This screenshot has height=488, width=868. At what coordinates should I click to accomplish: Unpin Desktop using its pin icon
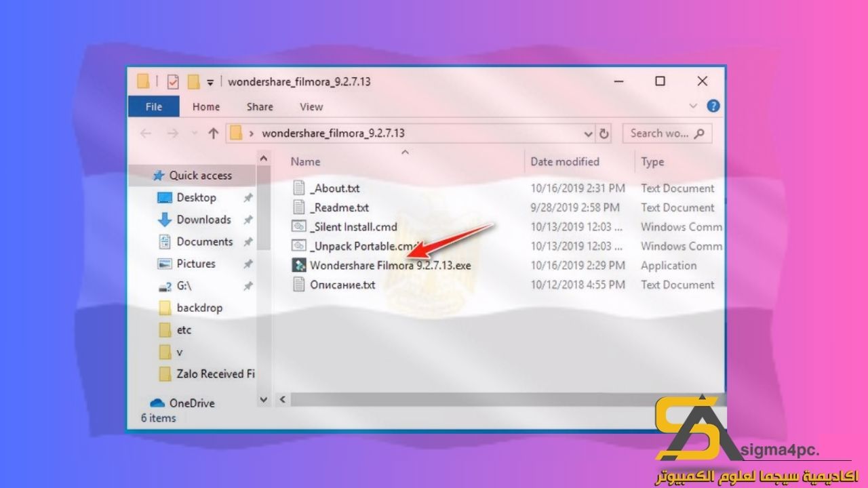[x=248, y=198]
